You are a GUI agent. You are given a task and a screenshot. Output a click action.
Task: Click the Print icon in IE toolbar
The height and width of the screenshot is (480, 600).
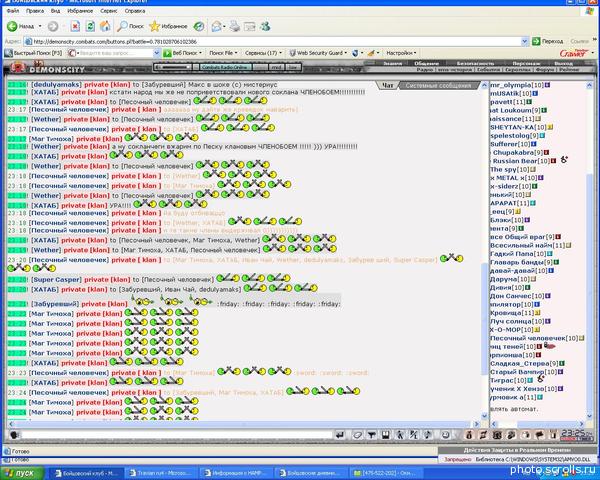click(235, 26)
